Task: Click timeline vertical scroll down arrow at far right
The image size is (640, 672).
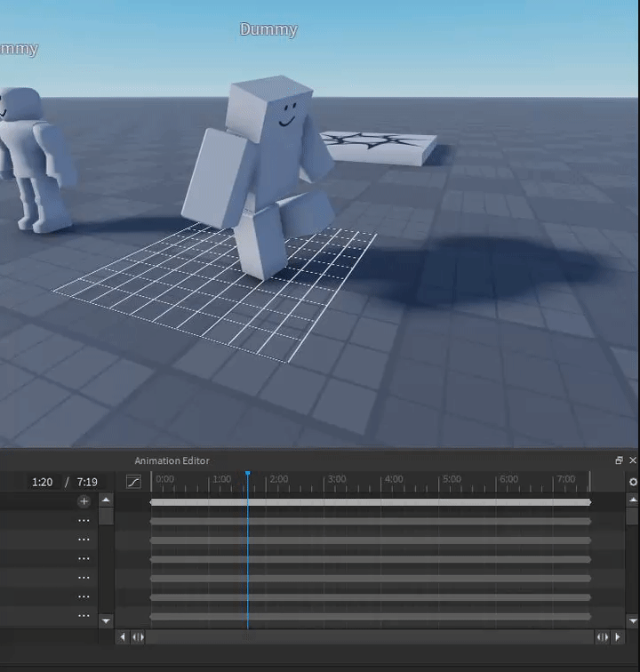Action: pyautogui.click(x=633, y=620)
